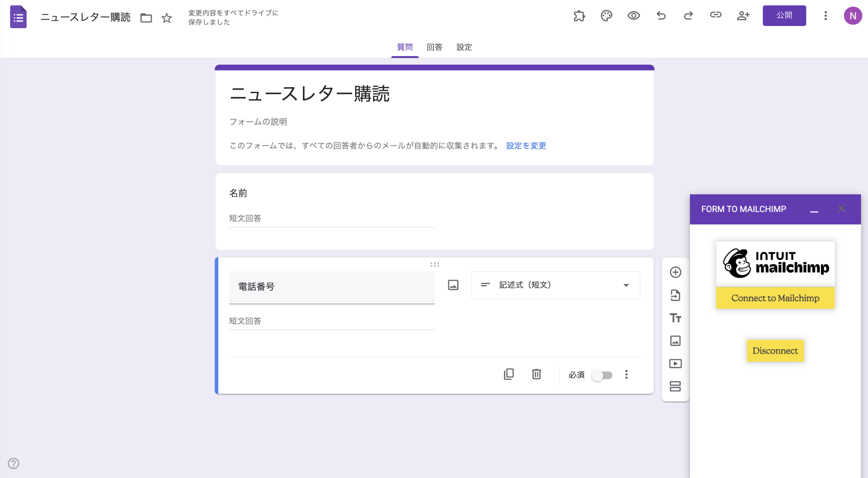Toggle the 必須 required switch
This screenshot has width=868, height=478.
[x=602, y=375]
